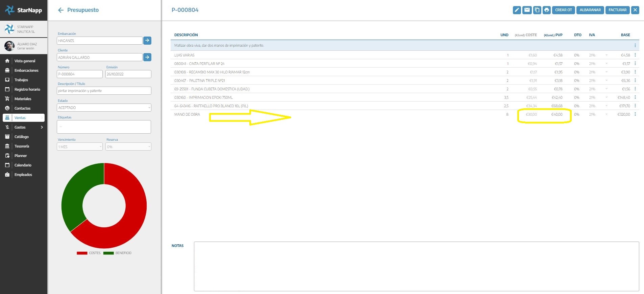Click the duplicate budget icon
644x294 pixels.
(537, 10)
